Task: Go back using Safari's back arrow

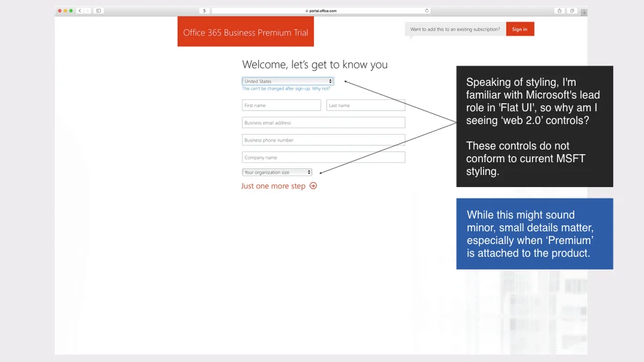Action: coord(80,11)
